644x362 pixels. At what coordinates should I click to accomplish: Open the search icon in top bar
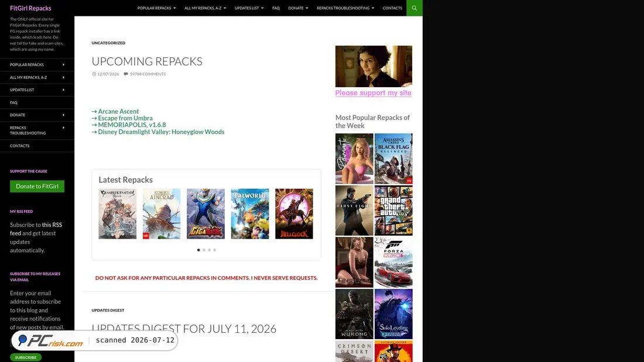[x=414, y=8]
